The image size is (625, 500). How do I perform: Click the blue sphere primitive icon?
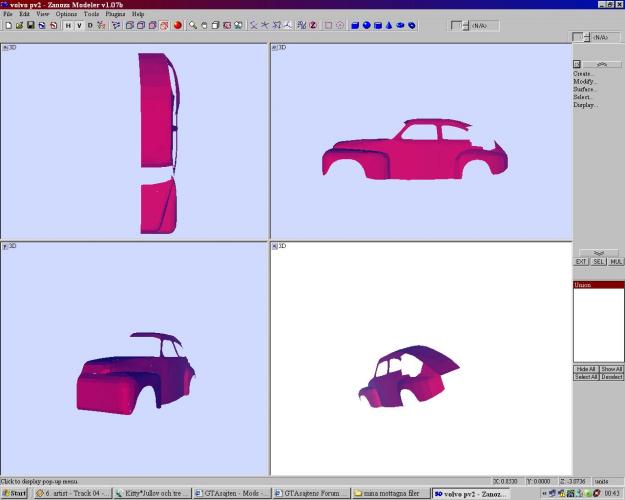coord(367,25)
